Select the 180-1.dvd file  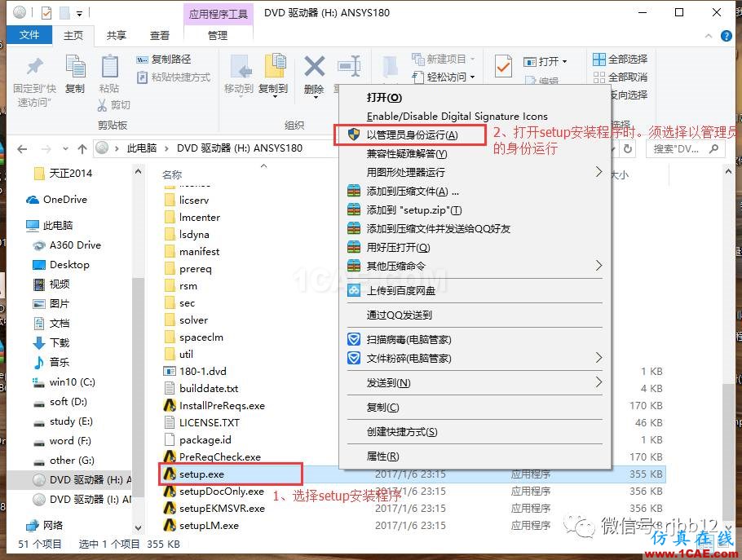click(x=202, y=371)
